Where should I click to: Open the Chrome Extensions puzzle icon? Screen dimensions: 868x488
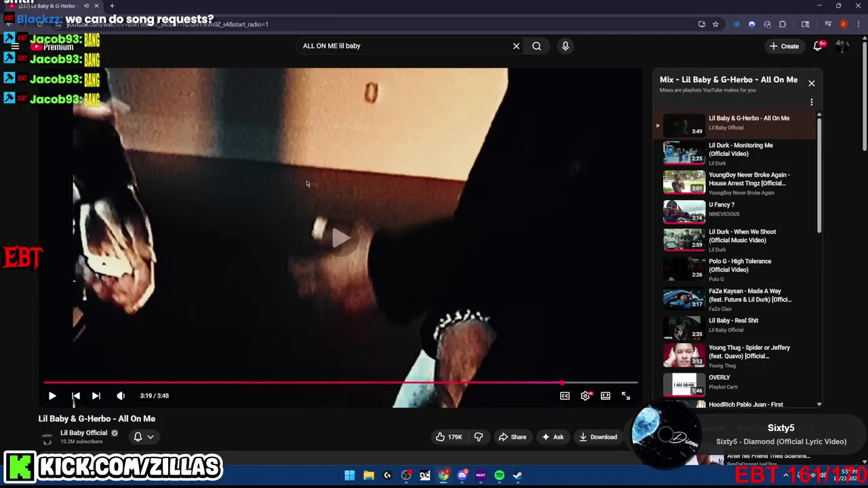pos(783,24)
